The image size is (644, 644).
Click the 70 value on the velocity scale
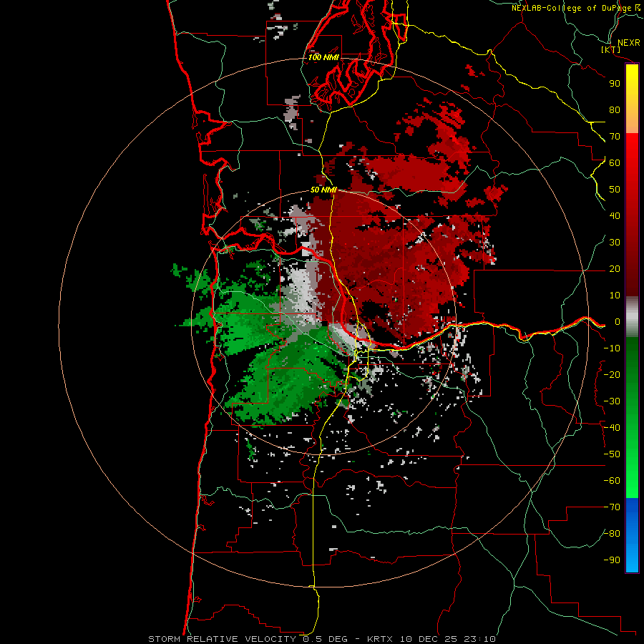(615, 137)
